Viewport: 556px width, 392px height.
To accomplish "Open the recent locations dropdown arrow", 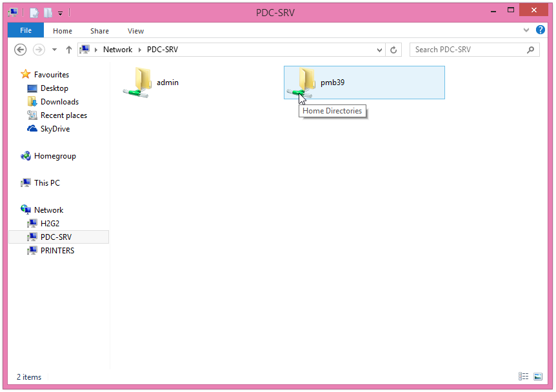I will click(54, 50).
